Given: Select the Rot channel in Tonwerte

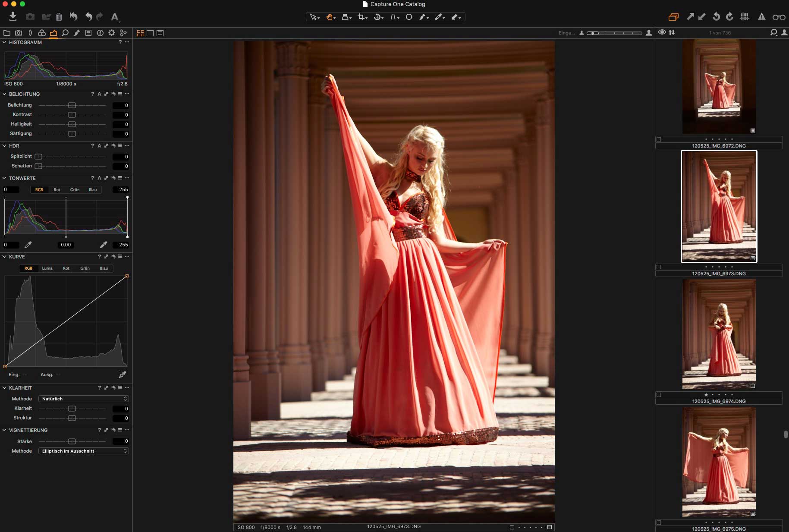Looking at the screenshot, I should [x=57, y=190].
